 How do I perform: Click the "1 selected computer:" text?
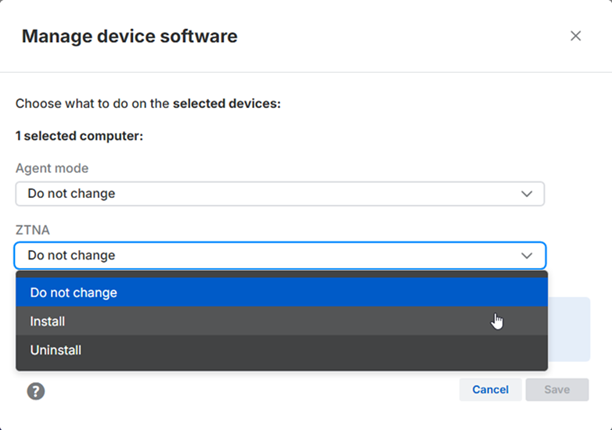coord(80,136)
